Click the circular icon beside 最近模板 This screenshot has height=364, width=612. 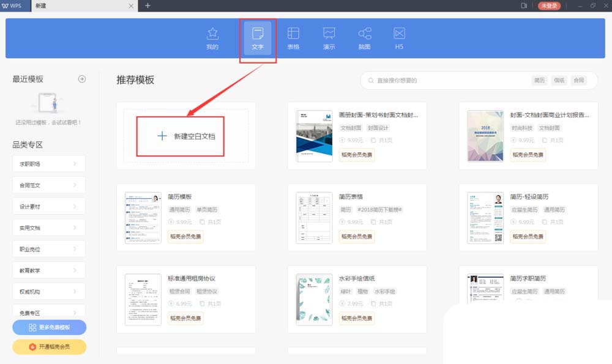pos(81,78)
